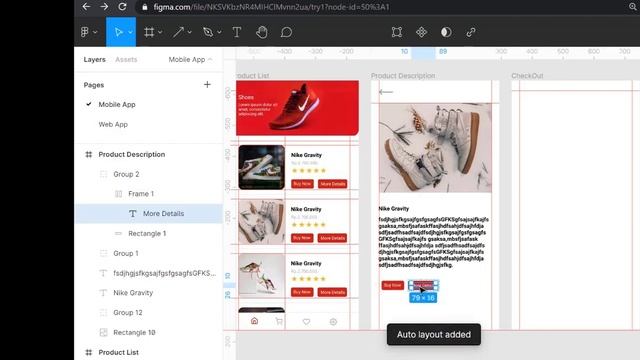Reload the browser page
This screenshot has width=640, height=360.
point(122,7)
